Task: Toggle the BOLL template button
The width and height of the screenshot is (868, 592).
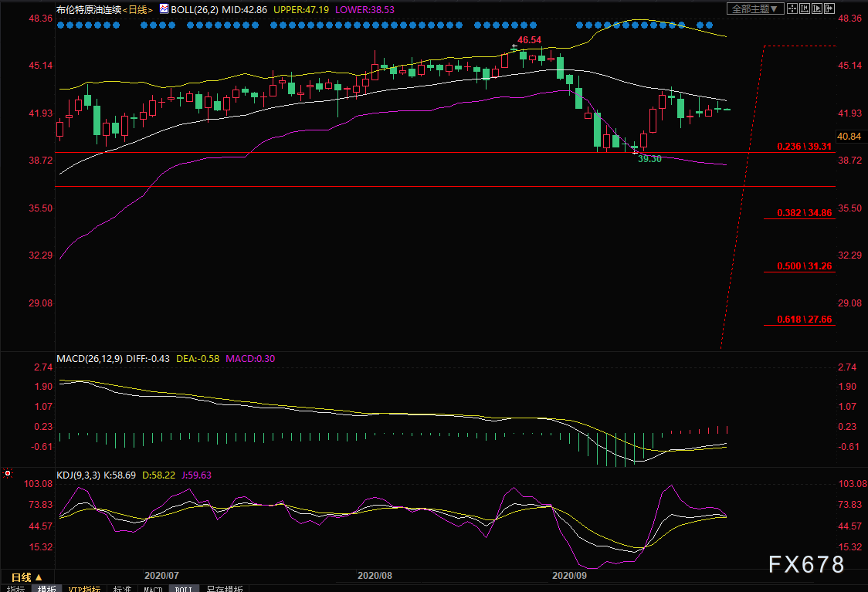Action: point(183,589)
